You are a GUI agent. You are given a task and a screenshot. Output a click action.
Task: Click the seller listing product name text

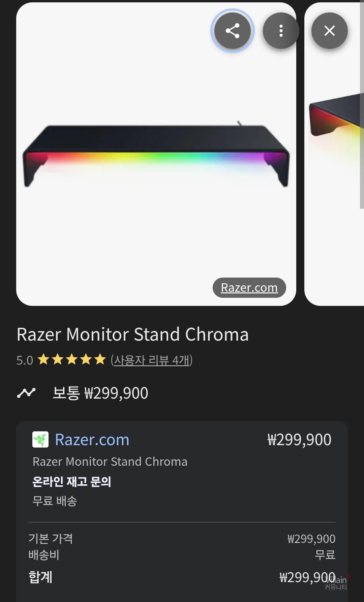(x=110, y=462)
